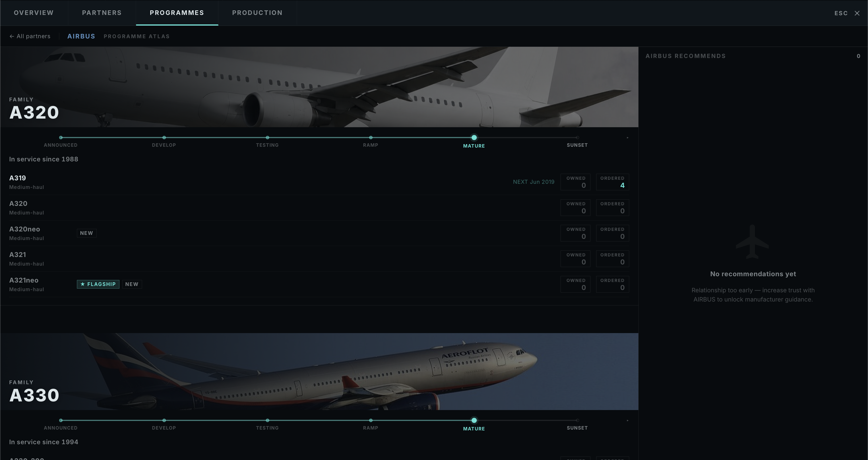Click the Airbus Recommends header
The height and width of the screenshot is (460, 868).
tap(686, 56)
